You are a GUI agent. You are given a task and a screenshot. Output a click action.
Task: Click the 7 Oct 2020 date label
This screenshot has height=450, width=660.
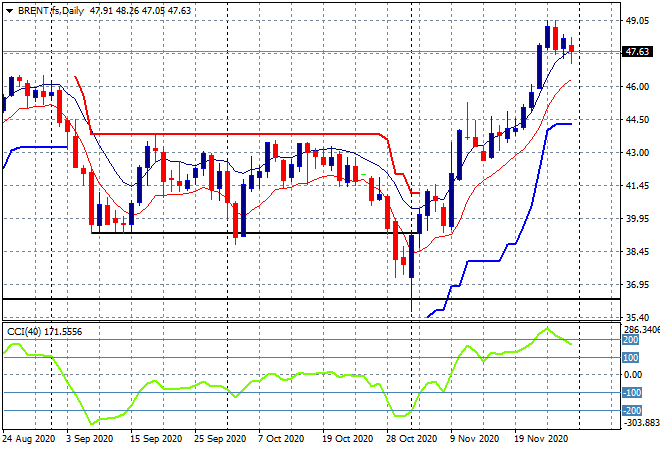click(281, 439)
